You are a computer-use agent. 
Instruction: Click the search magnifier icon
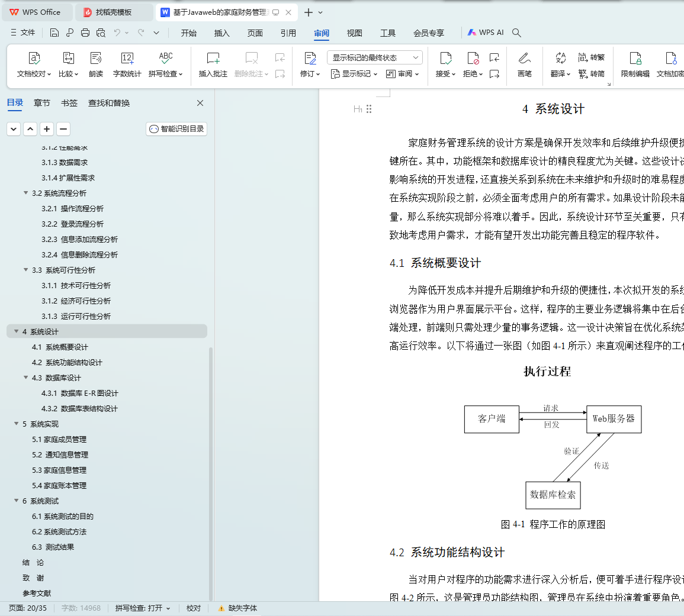pos(516,33)
